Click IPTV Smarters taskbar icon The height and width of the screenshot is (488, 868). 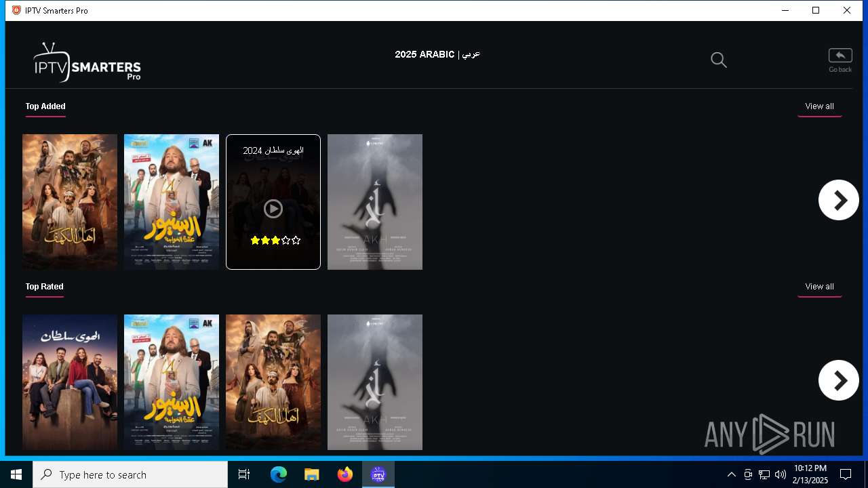tap(378, 474)
